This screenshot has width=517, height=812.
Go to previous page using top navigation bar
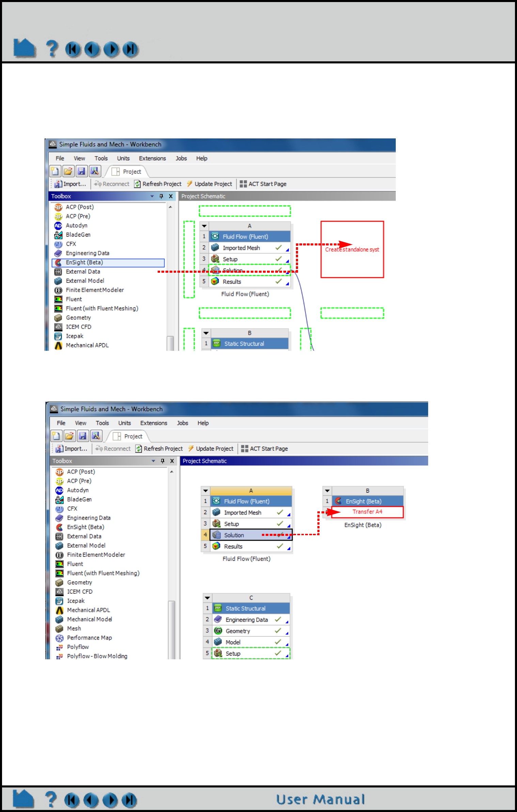(x=92, y=49)
